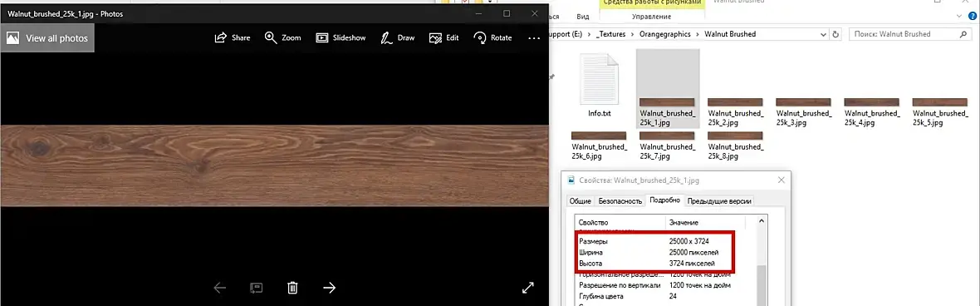Start the Slideshow from the toolbar
980x306 pixels.
pyautogui.click(x=341, y=37)
